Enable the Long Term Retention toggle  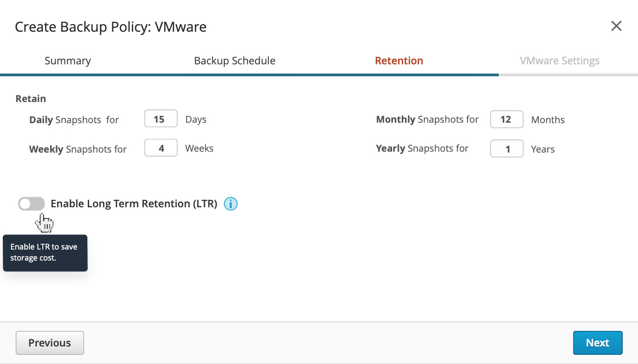(31, 204)
